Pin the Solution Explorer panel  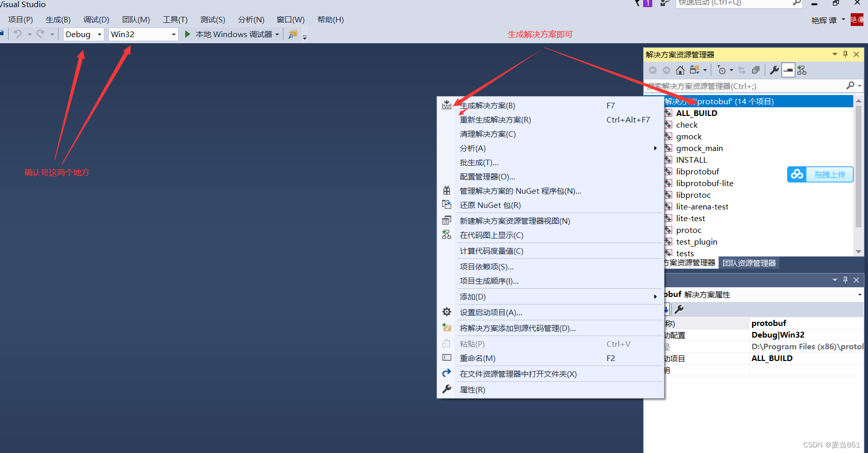click(x=846, y=54)
